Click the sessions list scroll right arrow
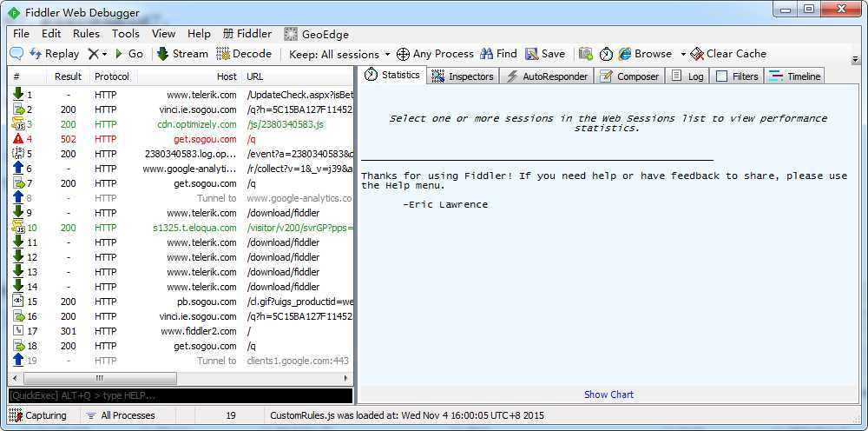The width and height of the screenshot is (868, 431). 347,378
